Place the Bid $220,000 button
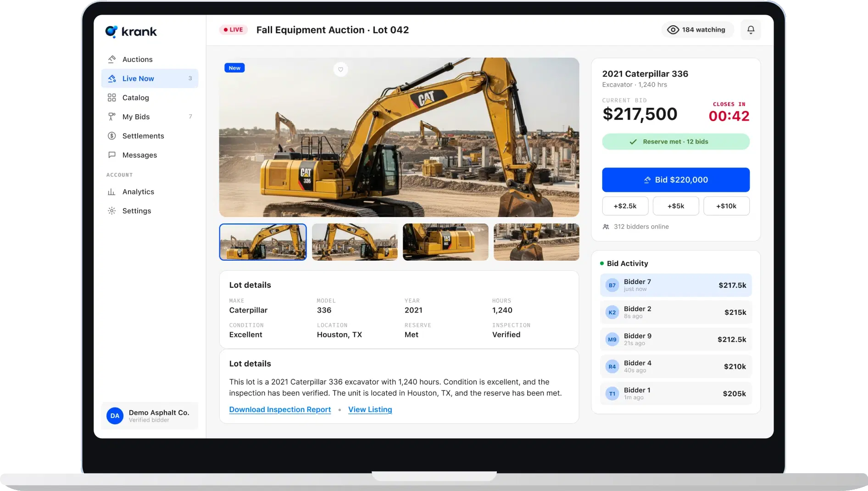 [676, 180]
